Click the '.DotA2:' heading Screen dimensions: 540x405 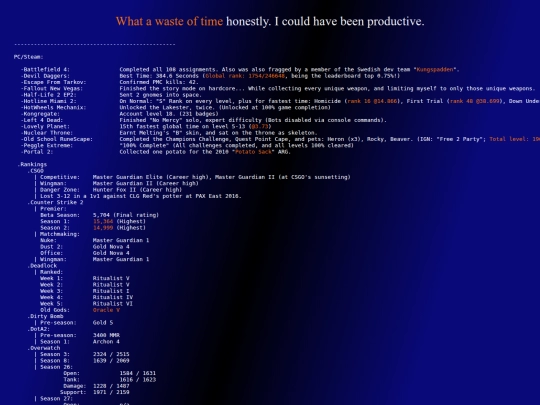(39, 329)
